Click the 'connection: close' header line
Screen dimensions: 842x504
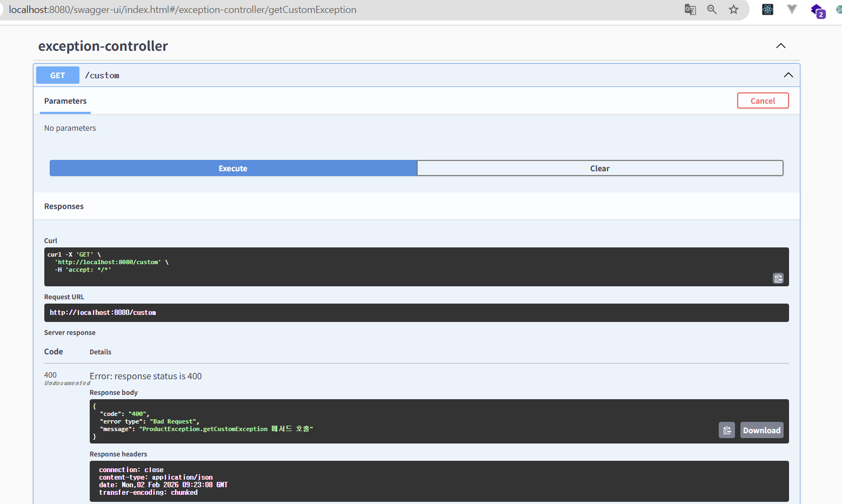131,470
